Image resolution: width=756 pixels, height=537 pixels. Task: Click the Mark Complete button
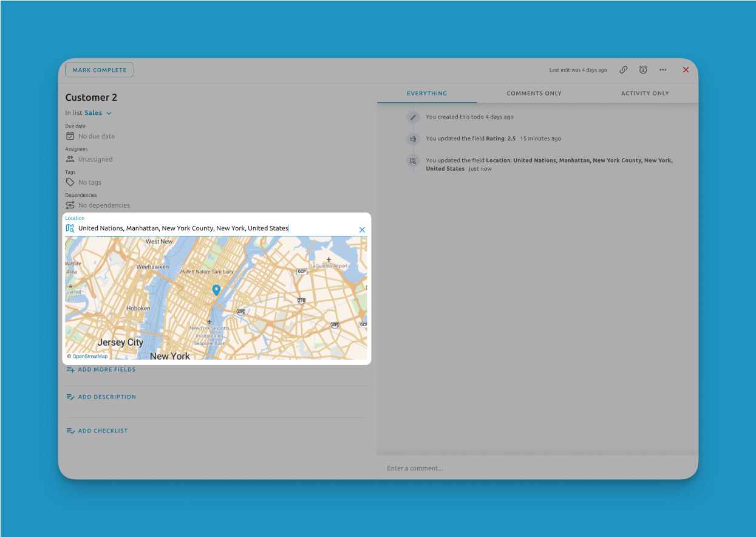coord(99,69)
